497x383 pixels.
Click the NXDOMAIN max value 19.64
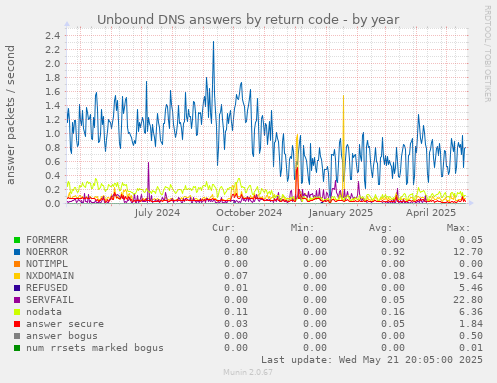pyautogui.click(x=468, y=276)
